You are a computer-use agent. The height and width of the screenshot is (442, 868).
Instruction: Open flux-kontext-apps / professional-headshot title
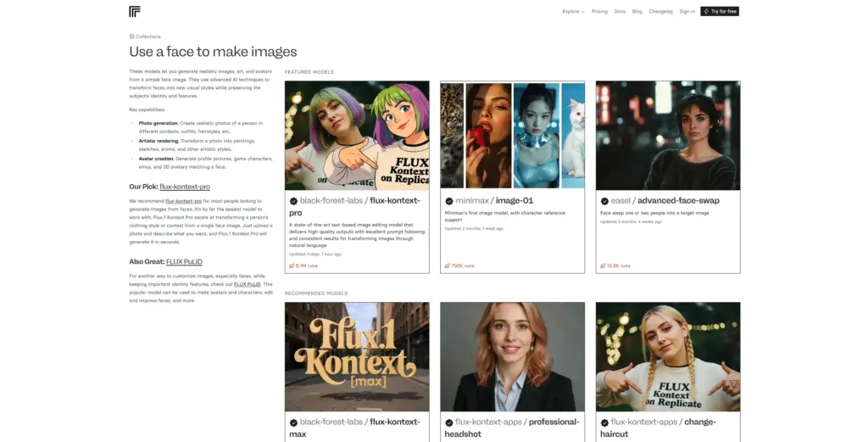tap(512, 428)
